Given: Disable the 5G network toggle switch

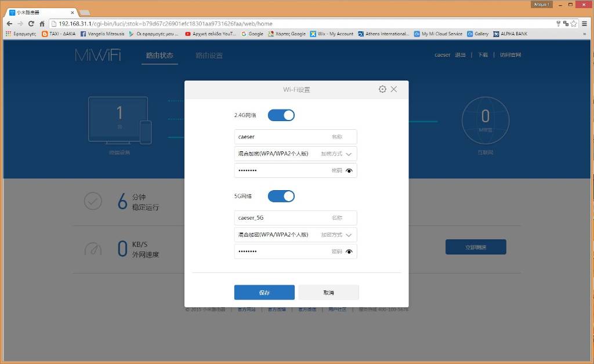Looking at the screenshot, I should [x=281, y=196].
